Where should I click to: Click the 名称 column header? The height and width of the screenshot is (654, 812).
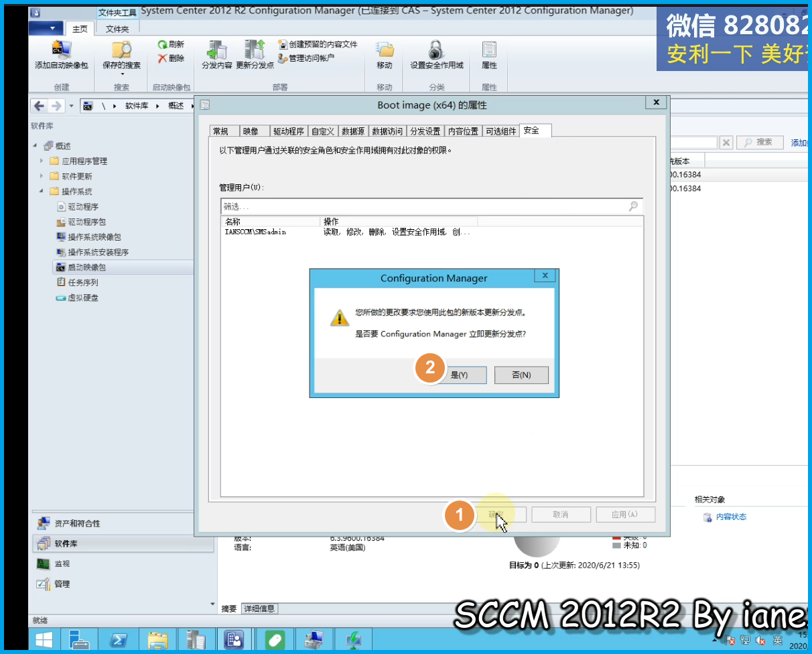(271, 221)
